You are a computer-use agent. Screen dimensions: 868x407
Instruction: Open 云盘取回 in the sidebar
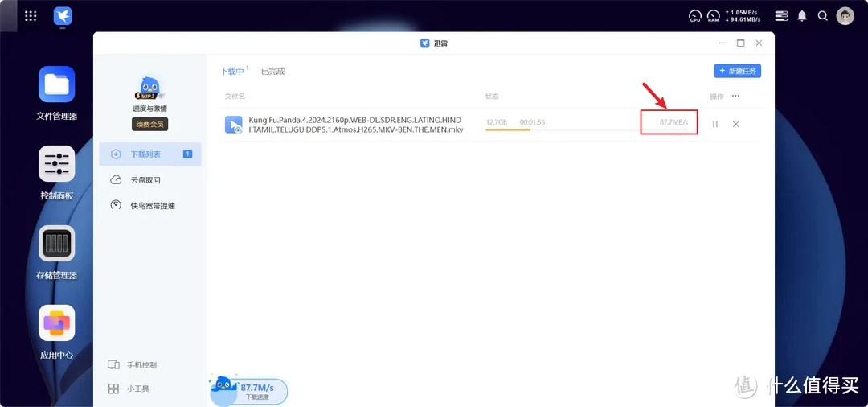[x=145, y=180]
